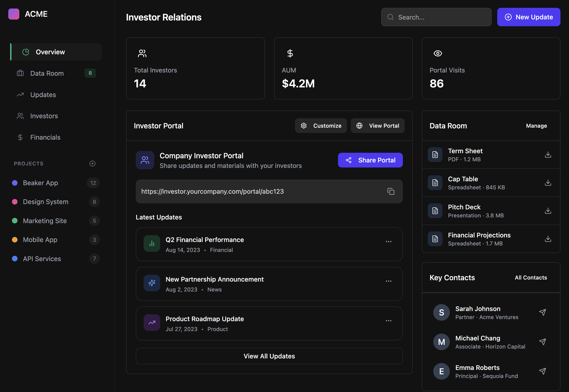This screenshot has width=569, height=392.
Task: Switch to the Financials section
Action: (45, 137)
